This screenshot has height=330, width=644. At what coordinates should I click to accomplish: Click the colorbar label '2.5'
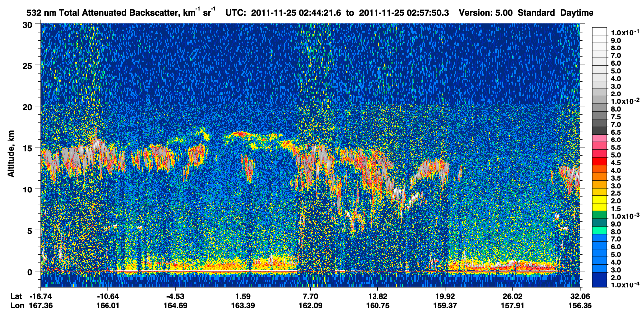click(x=615, y=193)
